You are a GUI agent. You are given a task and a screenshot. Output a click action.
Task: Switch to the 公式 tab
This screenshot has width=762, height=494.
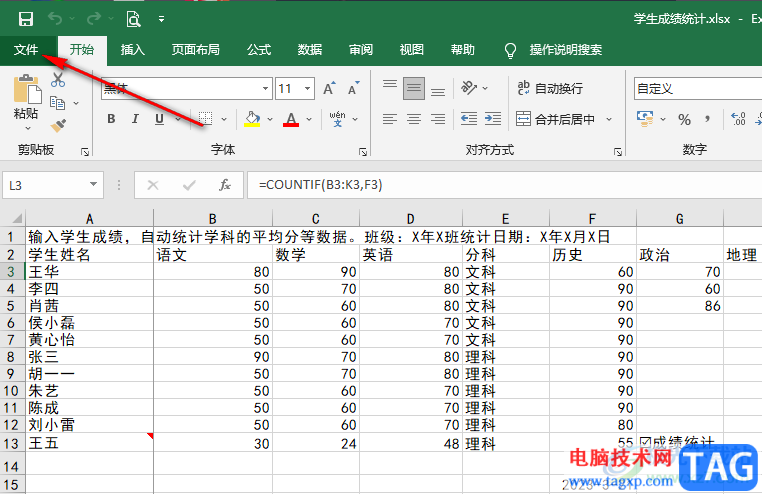click(259, 50)
